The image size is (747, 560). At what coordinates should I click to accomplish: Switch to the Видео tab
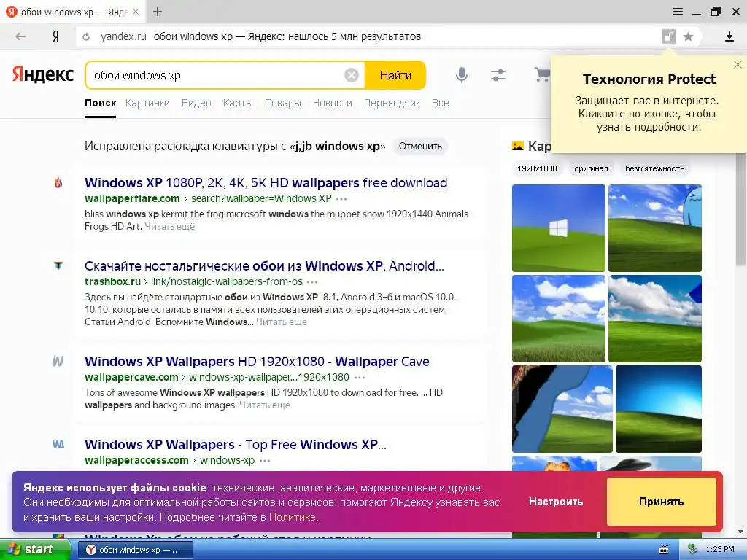(x=196, y=103)
